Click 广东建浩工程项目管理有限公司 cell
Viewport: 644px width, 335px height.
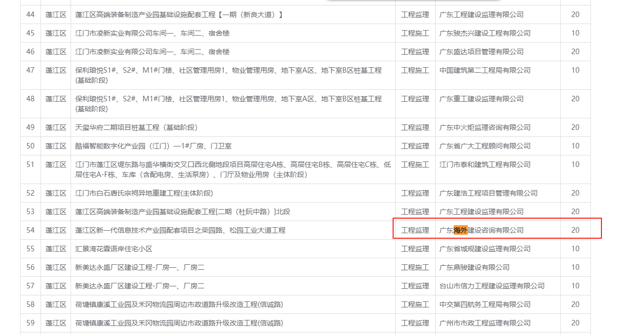click(x=488, y=193)
